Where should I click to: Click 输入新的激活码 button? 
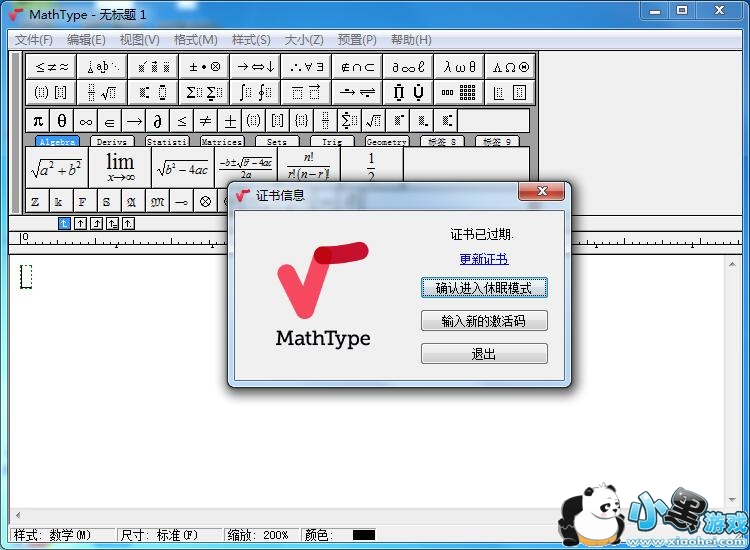(x=484, y=320)
